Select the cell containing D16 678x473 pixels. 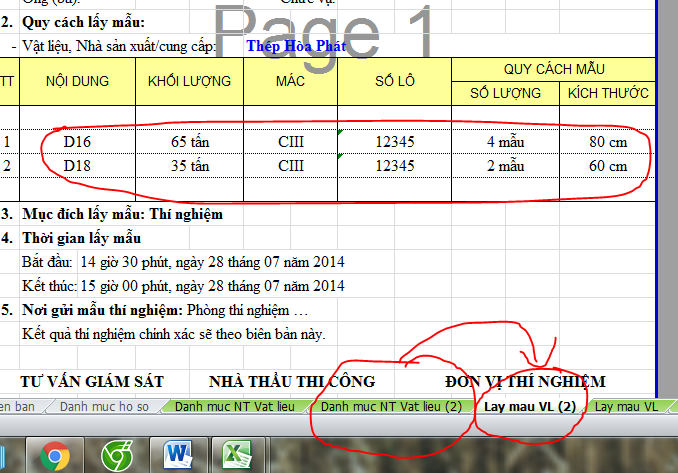(x=77, y=142)
